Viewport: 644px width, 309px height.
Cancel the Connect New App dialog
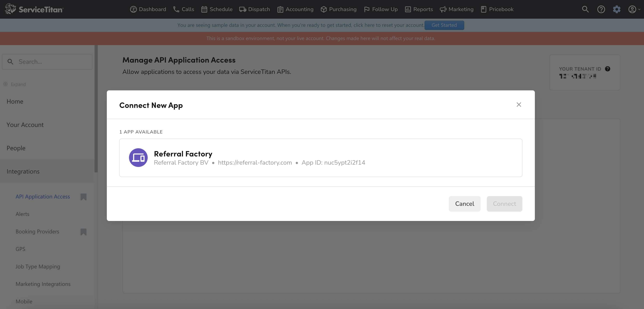coord(464,204)
